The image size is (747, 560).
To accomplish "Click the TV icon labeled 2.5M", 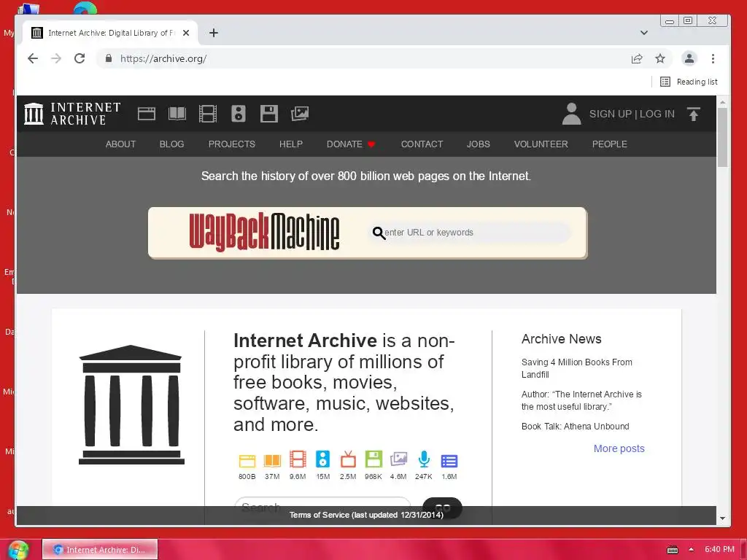I will tap(348, 459).
